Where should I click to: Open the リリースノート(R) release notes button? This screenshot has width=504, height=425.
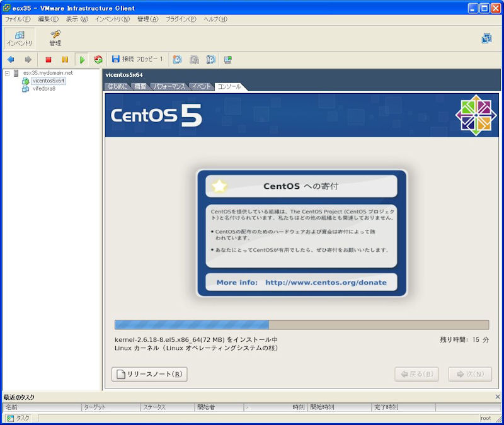tap(149, 374)
